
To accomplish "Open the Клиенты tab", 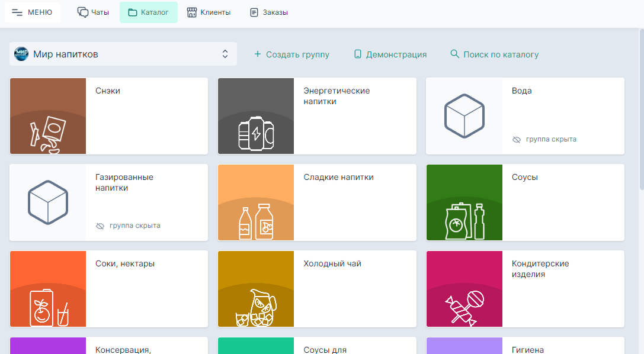I will (x=209, y=12).
